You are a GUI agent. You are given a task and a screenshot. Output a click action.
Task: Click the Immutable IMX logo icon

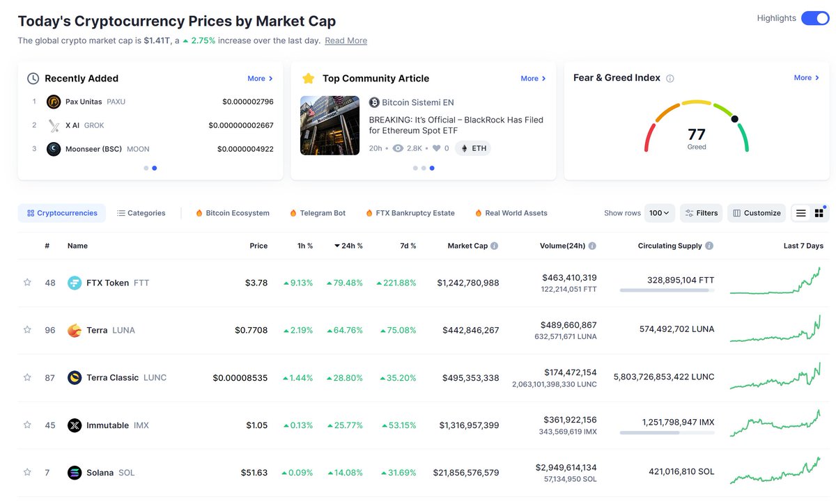click(75, 425)
